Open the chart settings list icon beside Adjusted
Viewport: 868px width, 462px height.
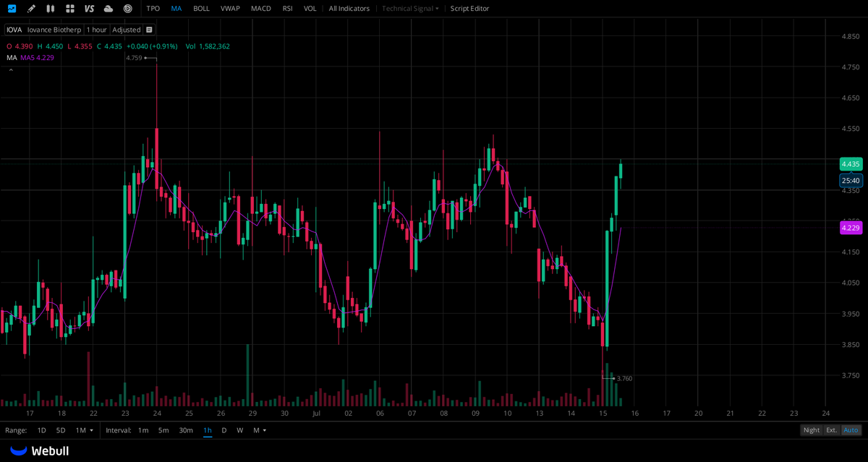[x=149, y=30]
